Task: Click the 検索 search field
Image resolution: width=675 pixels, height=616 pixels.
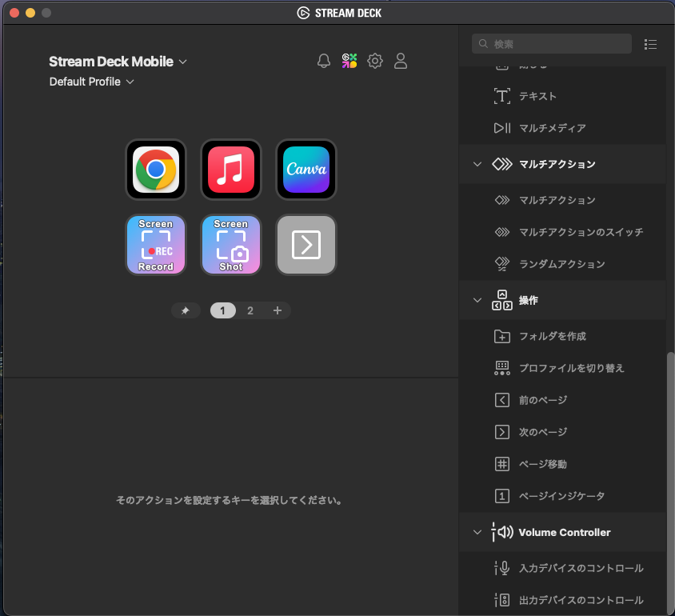Action: 552,44
